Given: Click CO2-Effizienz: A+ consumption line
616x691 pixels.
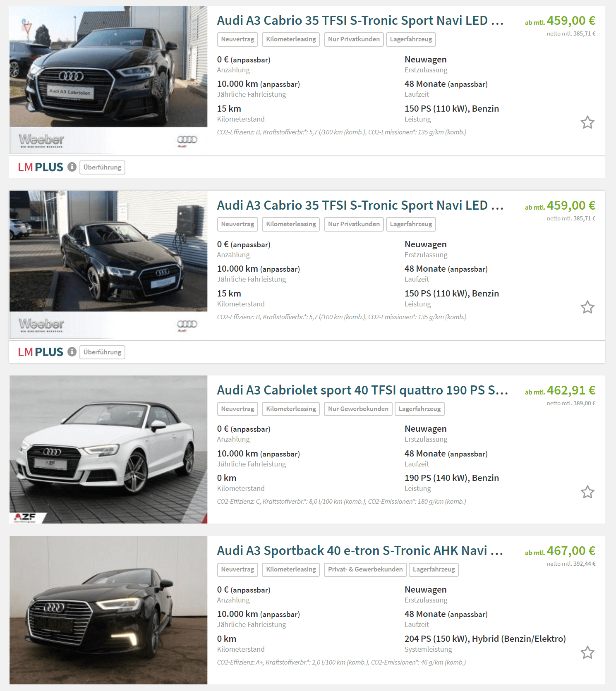Looking at the screenshot, I should (x=341, y=662).
